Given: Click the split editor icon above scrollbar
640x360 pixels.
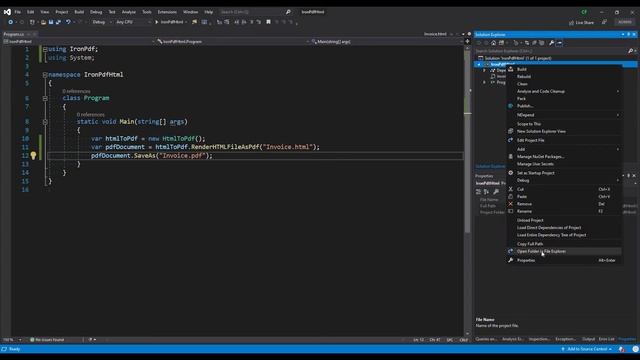Looking at the screenshot, I should (468, 41).
